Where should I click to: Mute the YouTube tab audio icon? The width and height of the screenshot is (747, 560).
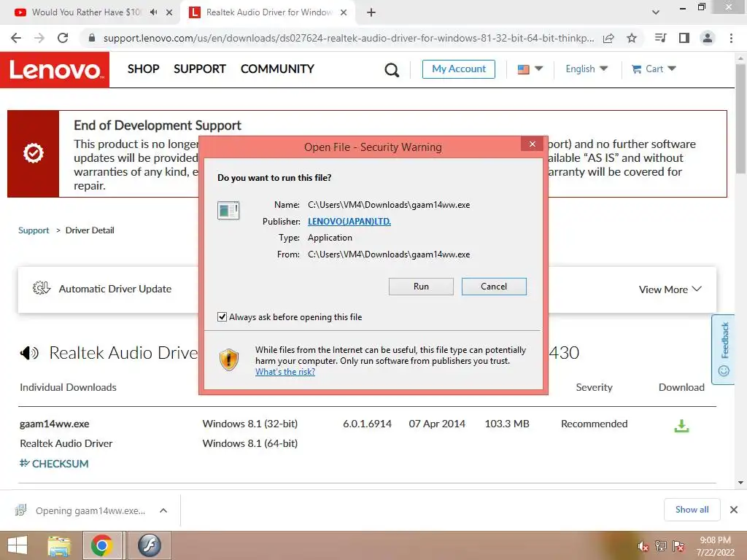click(x=153, y=12)
